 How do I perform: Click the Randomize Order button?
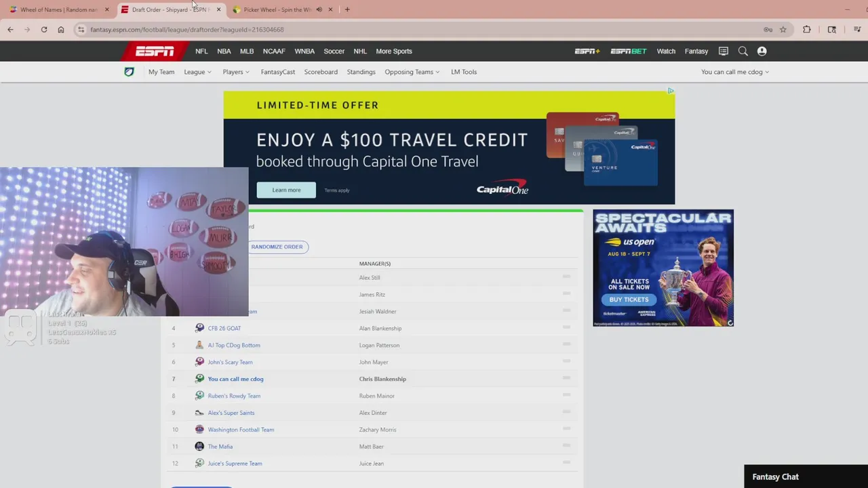click(x=277, y=247)
